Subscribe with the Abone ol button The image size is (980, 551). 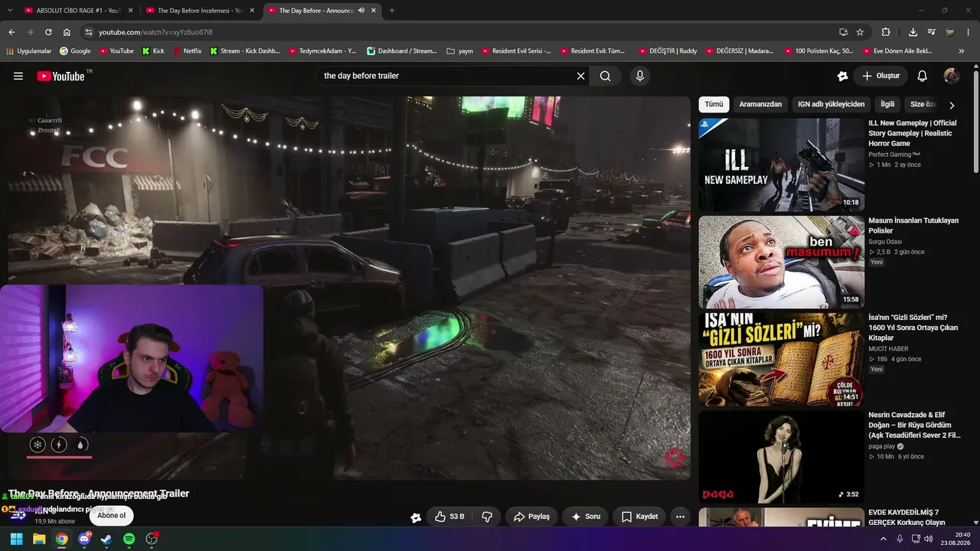click(x=111, y=516)
